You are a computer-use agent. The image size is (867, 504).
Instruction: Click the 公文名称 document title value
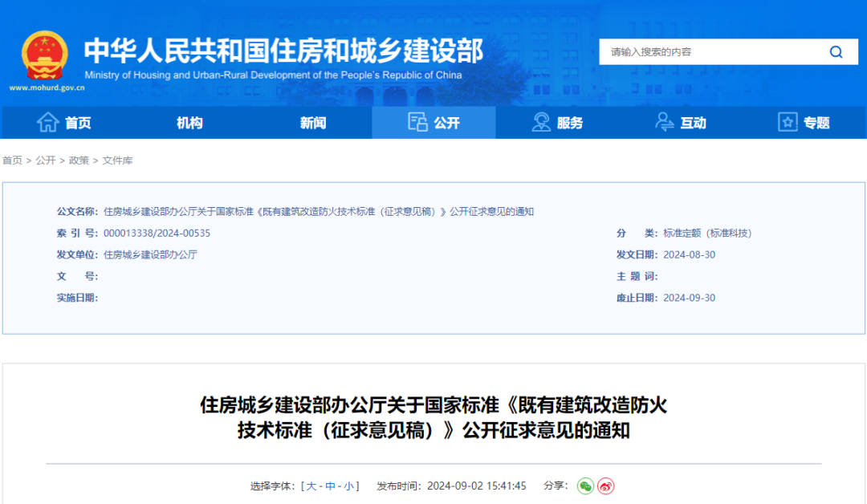pos(319,212)
